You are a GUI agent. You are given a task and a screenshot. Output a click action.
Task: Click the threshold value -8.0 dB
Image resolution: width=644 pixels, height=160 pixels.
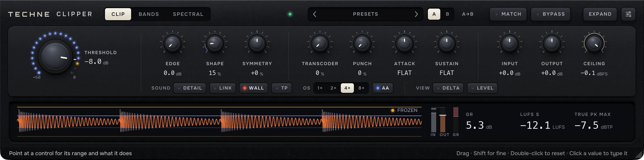click(x=97, y=62)
